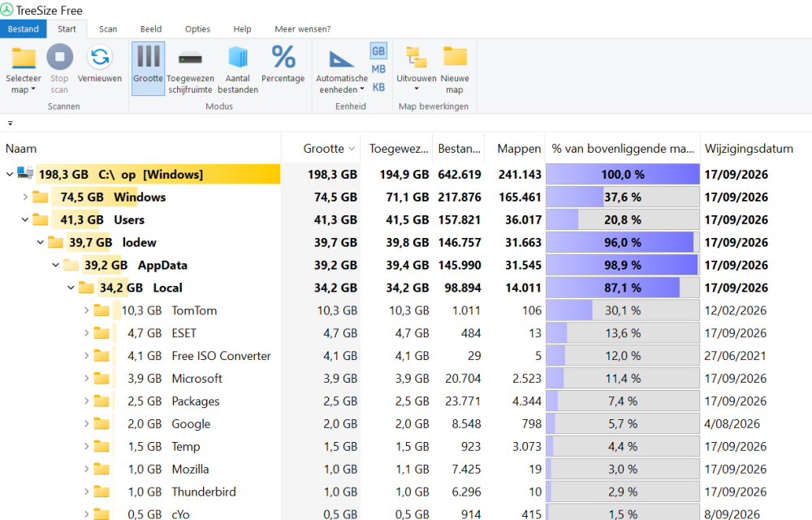The height and width of the screenshot is (520, 812).
Task: Sort by the Toegewez... column header
Action: point(397,149)
